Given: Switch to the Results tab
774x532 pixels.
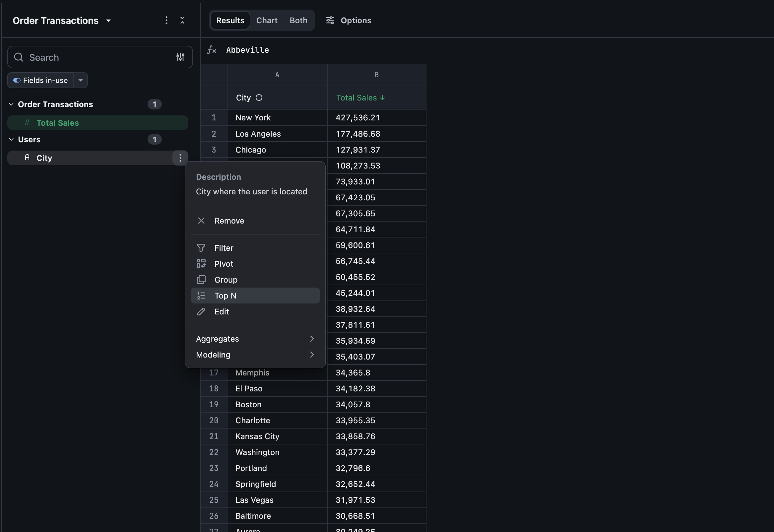Looking at the screenshot, I should point(230,20).
